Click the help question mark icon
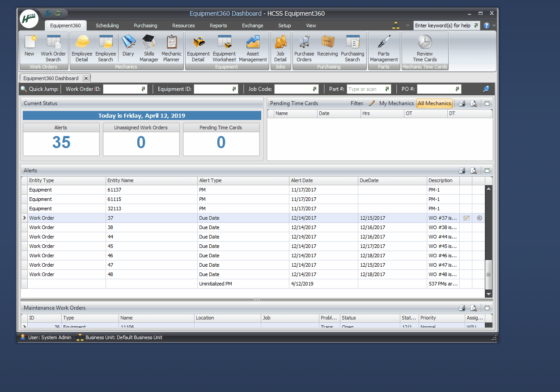Viewport: 560px width, 392px height. 487,26
